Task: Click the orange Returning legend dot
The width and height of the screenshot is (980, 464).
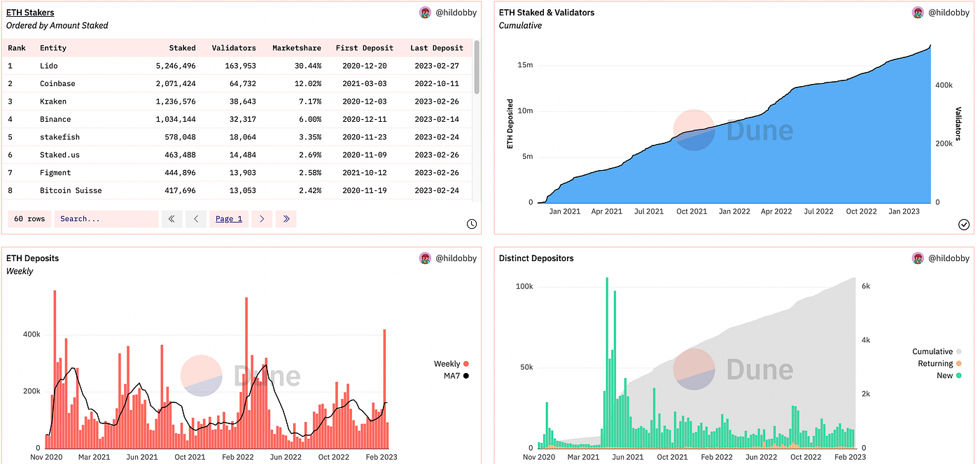Action: [x=959, y=363]
